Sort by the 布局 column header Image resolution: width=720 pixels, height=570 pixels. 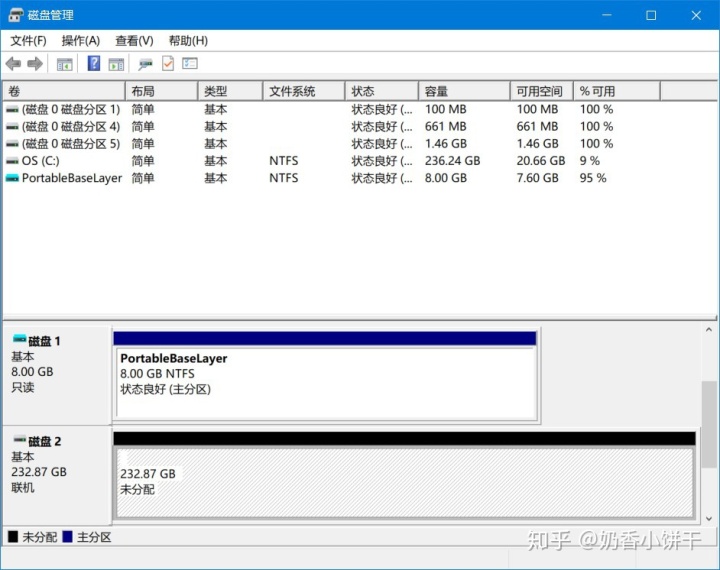(162, 91)
